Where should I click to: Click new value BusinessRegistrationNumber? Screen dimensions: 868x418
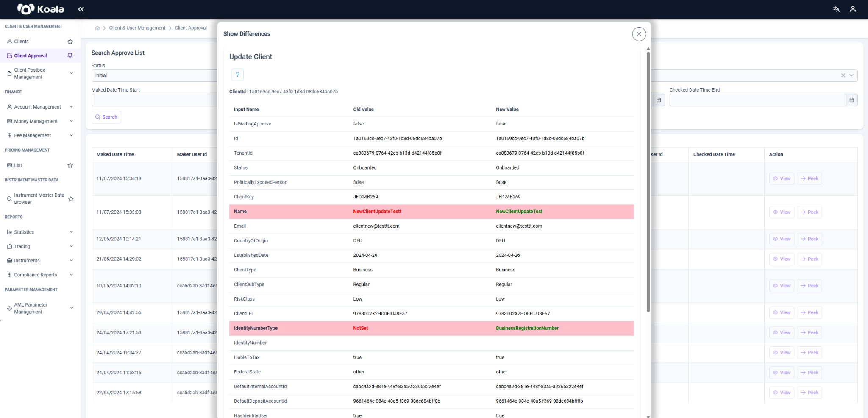click(x=527, y=328)
